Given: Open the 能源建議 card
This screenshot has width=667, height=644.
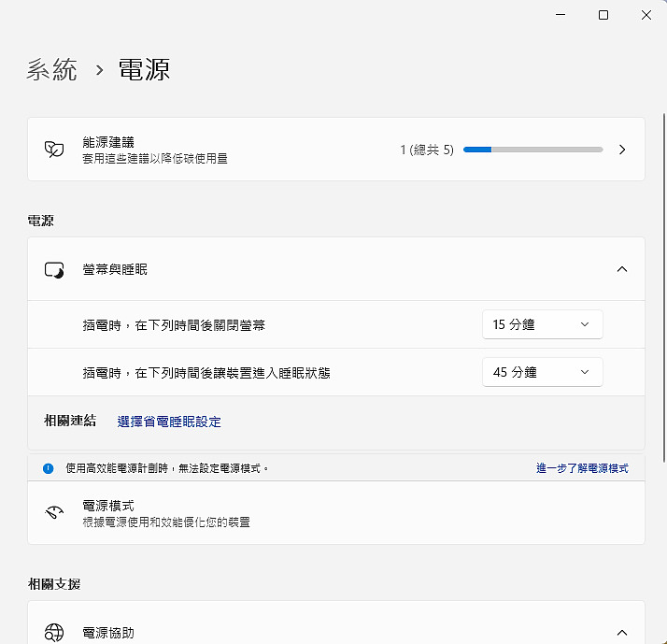Looking at the screenshot, I should pos(336,150).
